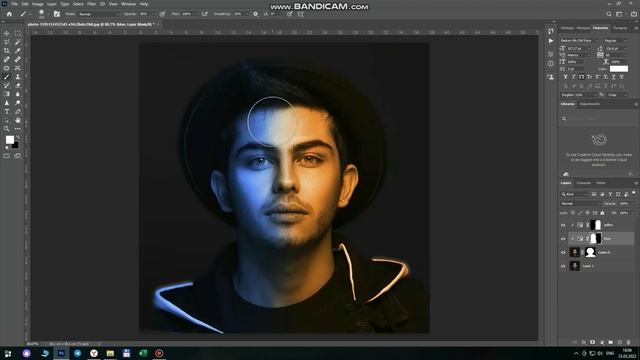Open brush preset picker arrow

point(48,14)
